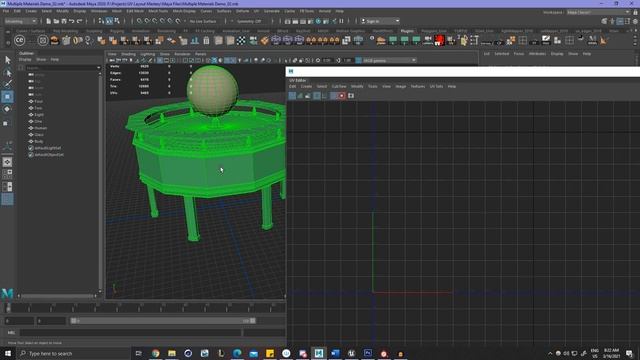This screenshot has height=360, width=640.
Task: Click New Scene icon in status line
Action: click(x=49, y=21)
